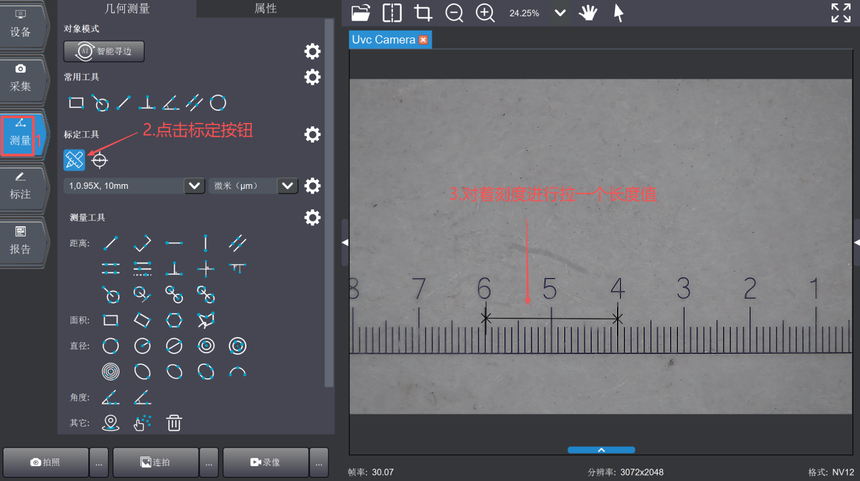Image resolution: width=860 pixels, height=481 pixels.
Task: Click the calibration ruler tool icon
Action: [x=75, y=160]
